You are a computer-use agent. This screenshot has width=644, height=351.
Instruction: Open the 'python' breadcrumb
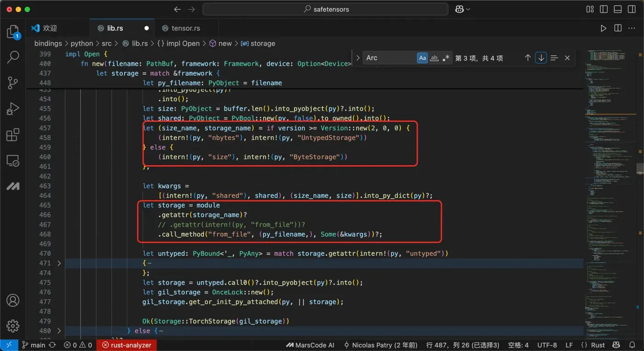[x=82, y=43]
